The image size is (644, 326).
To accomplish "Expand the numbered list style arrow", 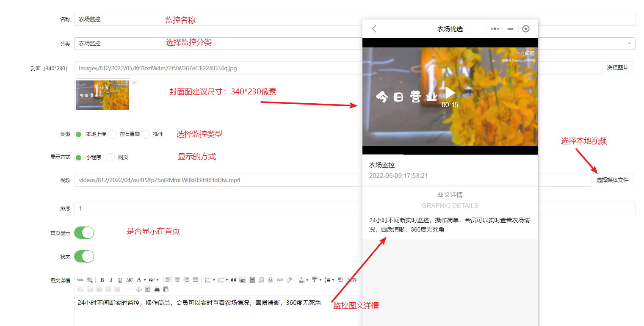I will click(x=214, y=280).
